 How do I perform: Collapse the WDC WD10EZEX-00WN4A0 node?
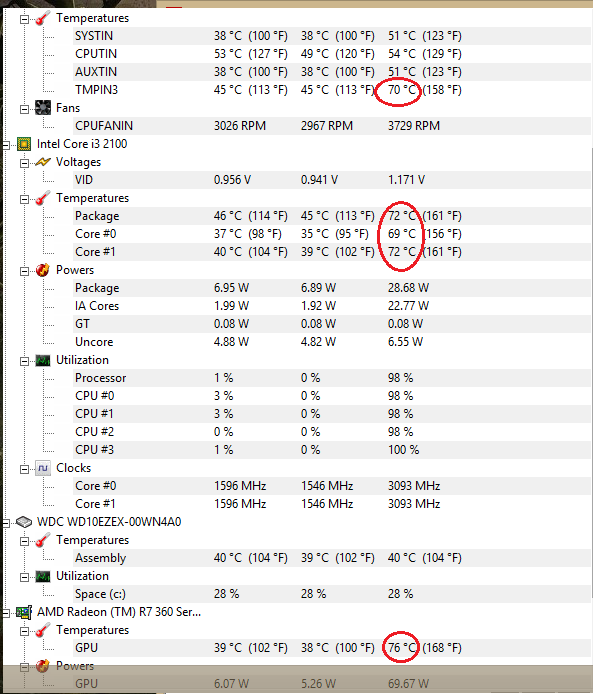point(6,523)
